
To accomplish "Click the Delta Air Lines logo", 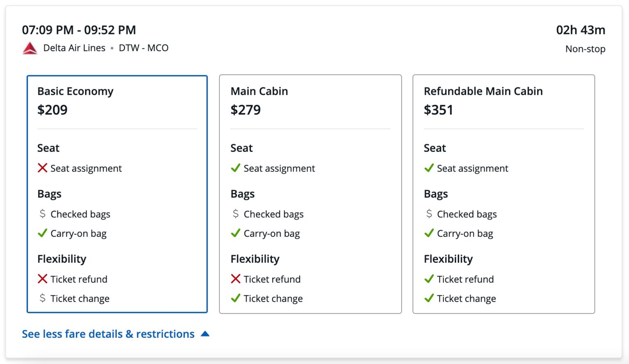I will pos(29,47).
